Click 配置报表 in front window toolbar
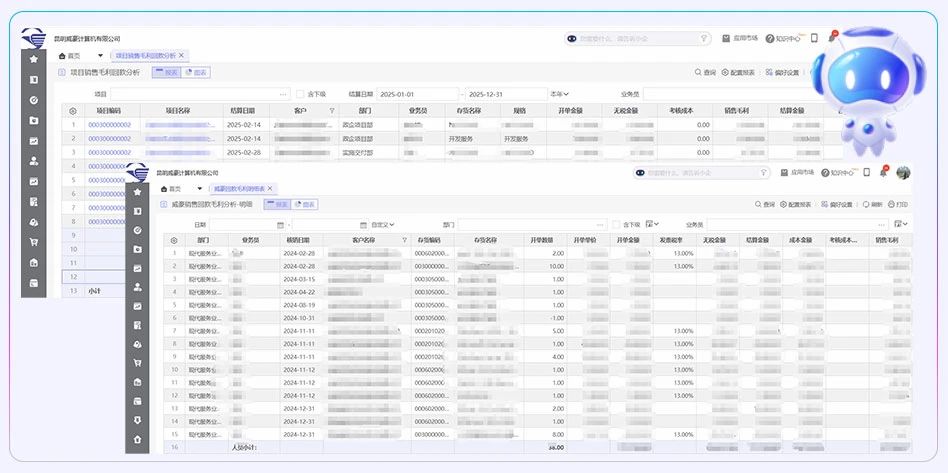 coord(797,204)
